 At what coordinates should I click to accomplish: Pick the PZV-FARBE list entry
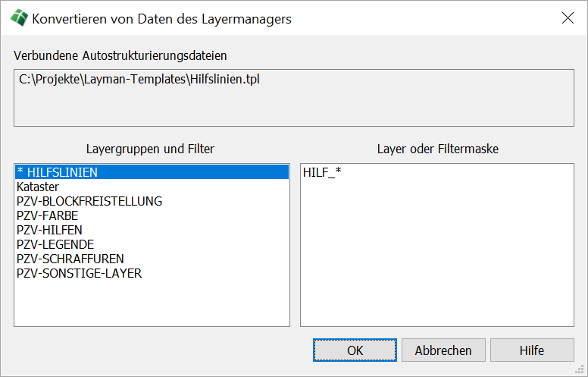click(47, 215)
